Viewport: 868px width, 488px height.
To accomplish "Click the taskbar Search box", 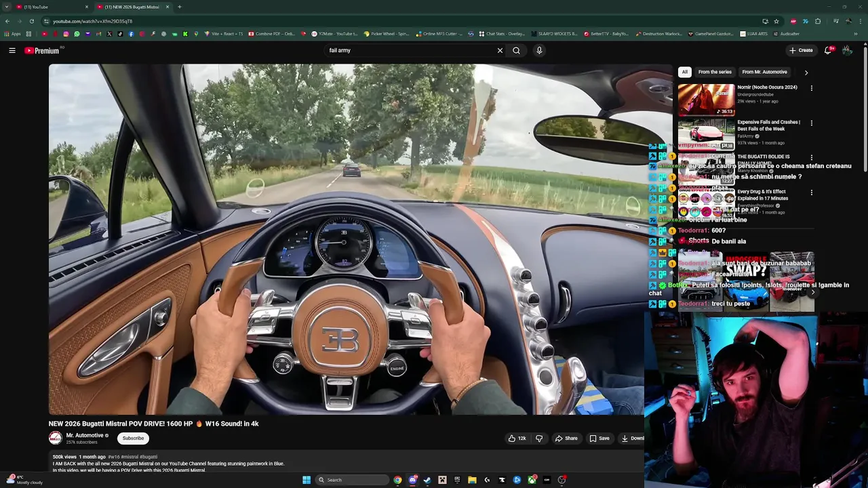I will pos(352,480).
